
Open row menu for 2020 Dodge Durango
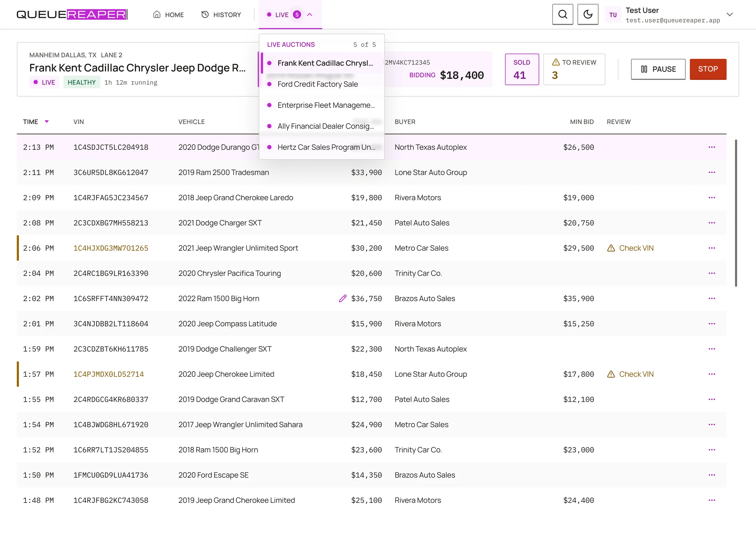coord(712,147)
